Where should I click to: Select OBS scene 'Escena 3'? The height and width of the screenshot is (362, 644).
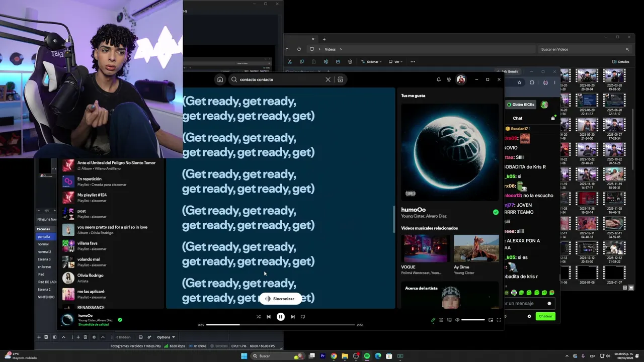tap(46, 259)
